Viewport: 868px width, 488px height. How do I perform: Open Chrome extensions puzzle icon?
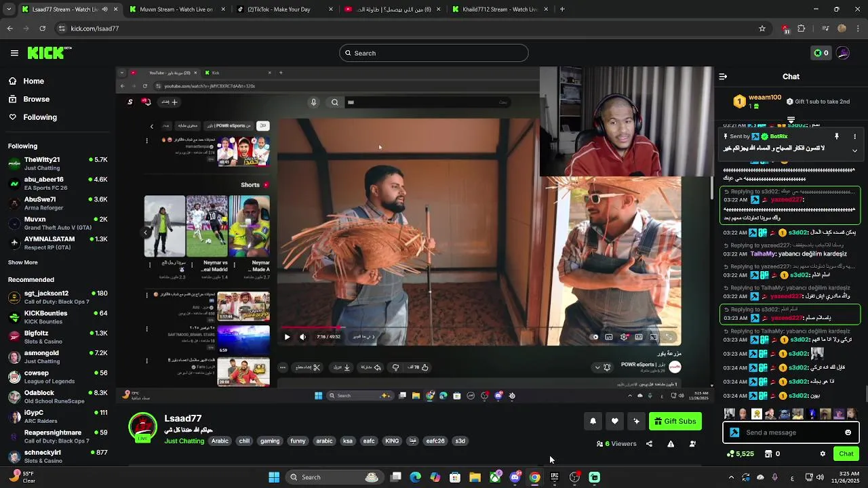(802, 28)
